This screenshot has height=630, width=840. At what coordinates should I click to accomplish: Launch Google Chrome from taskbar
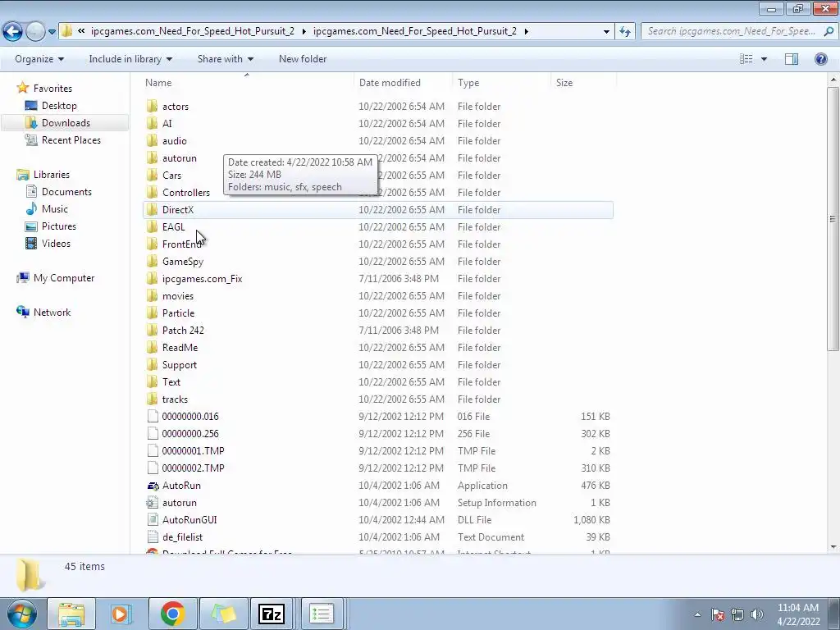tap(172, 614)
